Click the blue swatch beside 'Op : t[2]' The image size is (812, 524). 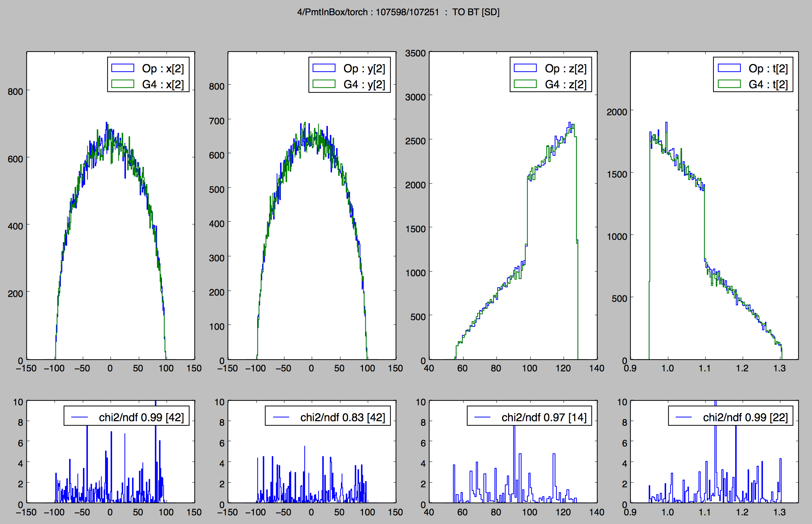[x=729, y=67]
